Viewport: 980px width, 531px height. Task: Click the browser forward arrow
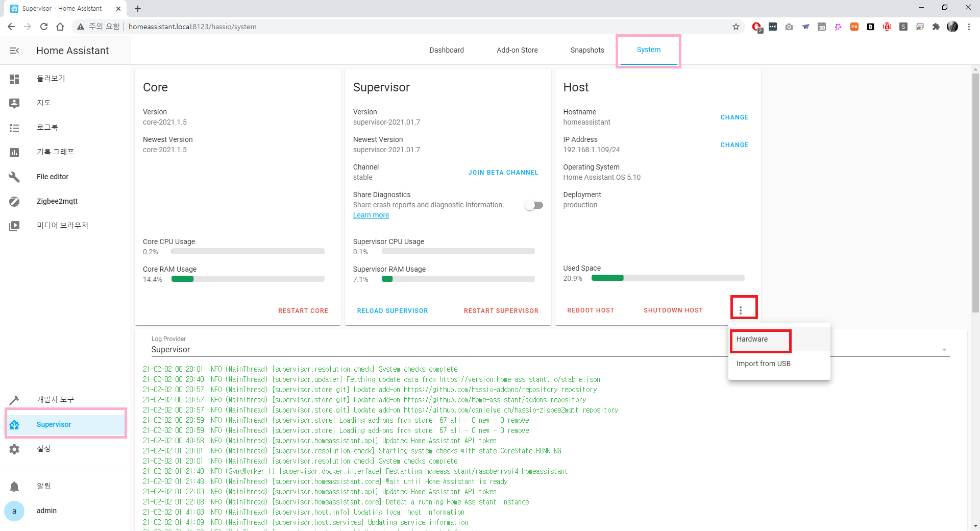28,27
